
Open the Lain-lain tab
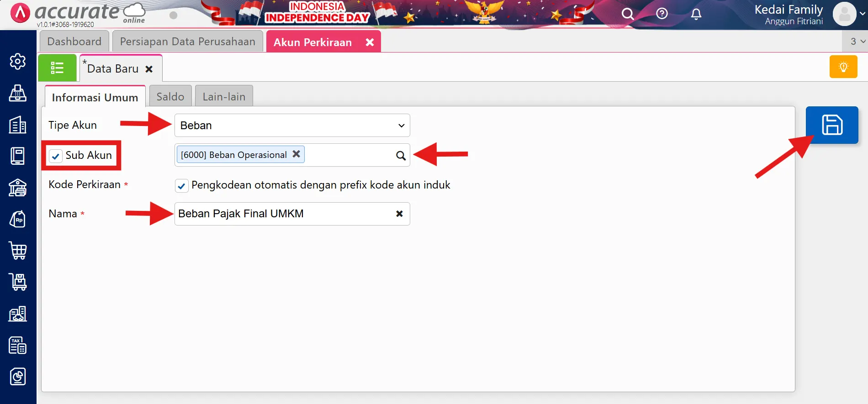[224, 96]
